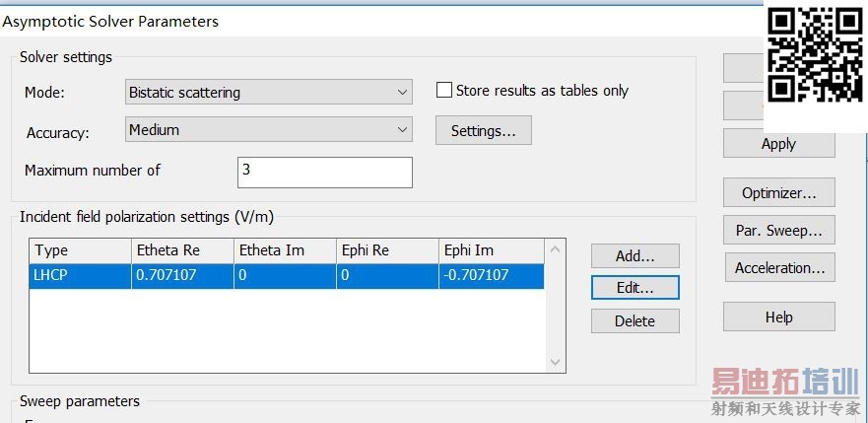Image resolution: width=868 pixels, height=423 pixels.
Task: Open the Optimizer... dialog
Action: pos(778,193)
